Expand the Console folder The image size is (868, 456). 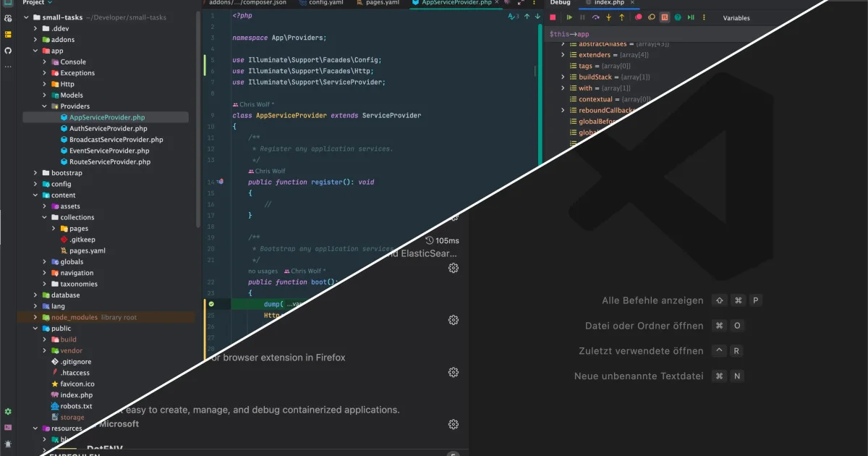(44, 62)
